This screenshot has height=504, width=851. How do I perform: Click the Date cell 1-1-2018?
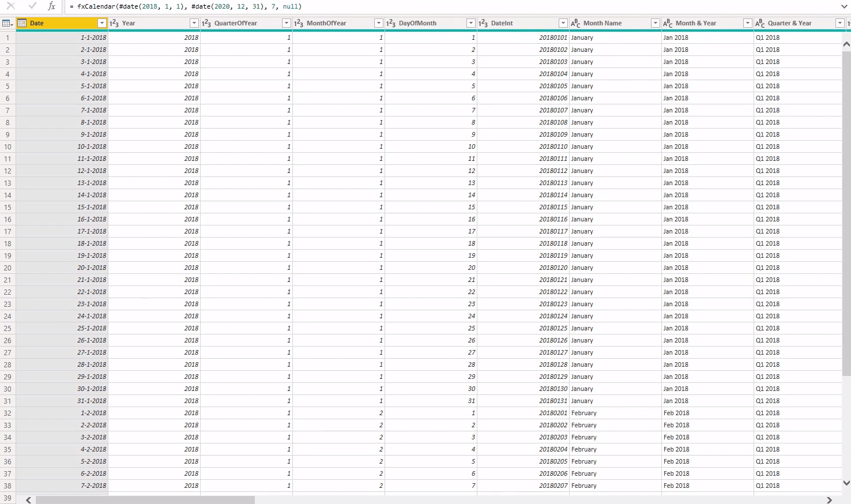[x=62, y=37]
